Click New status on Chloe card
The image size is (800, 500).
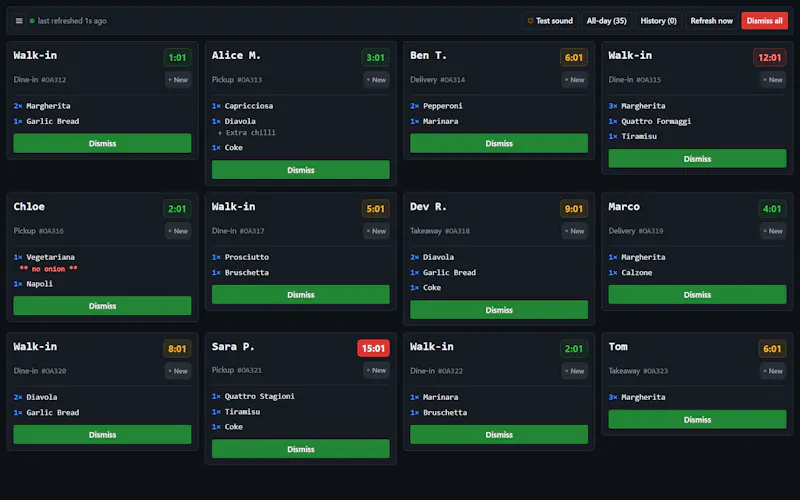[x=178, y=231]
